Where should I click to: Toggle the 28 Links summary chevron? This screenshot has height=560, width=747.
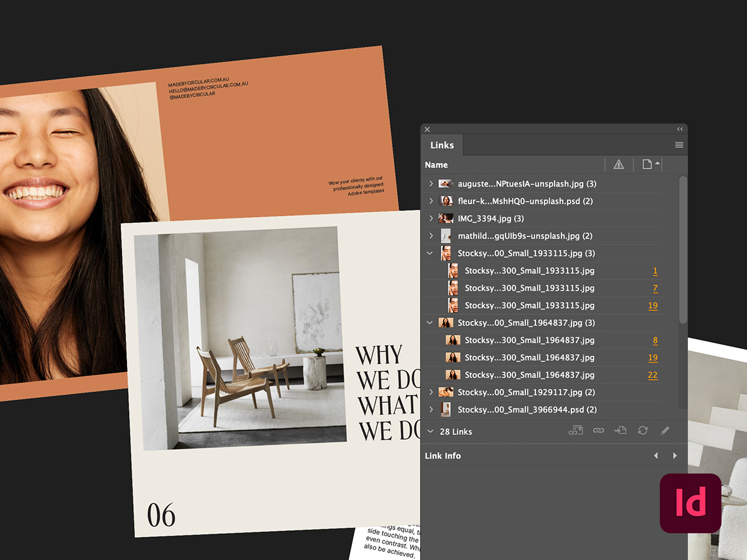click(429, 431)
